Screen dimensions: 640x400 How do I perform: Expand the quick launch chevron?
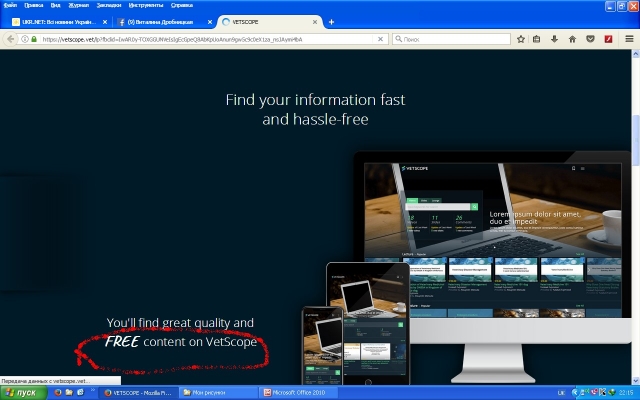[x=93, y=391]
